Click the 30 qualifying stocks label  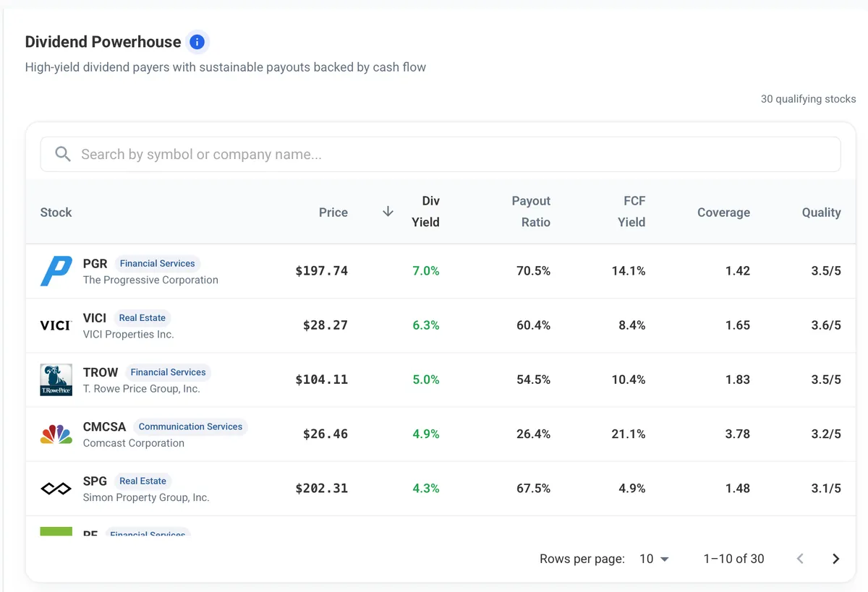808,99
